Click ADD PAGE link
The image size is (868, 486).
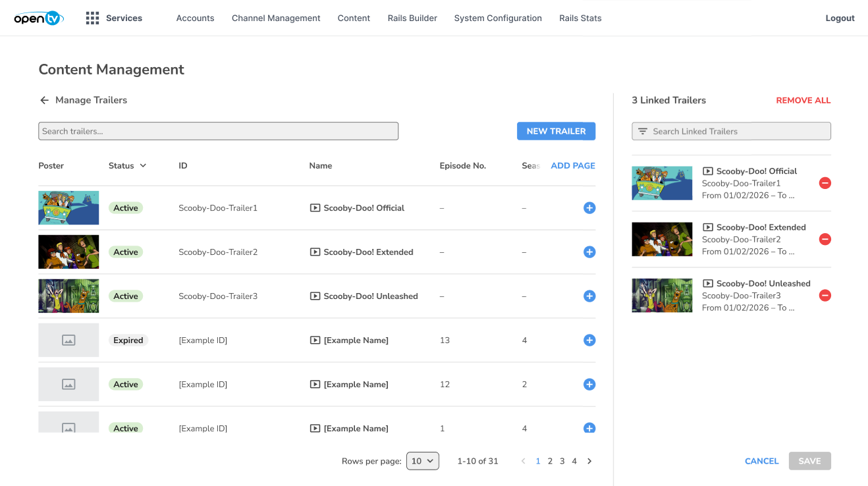(573, 166)
